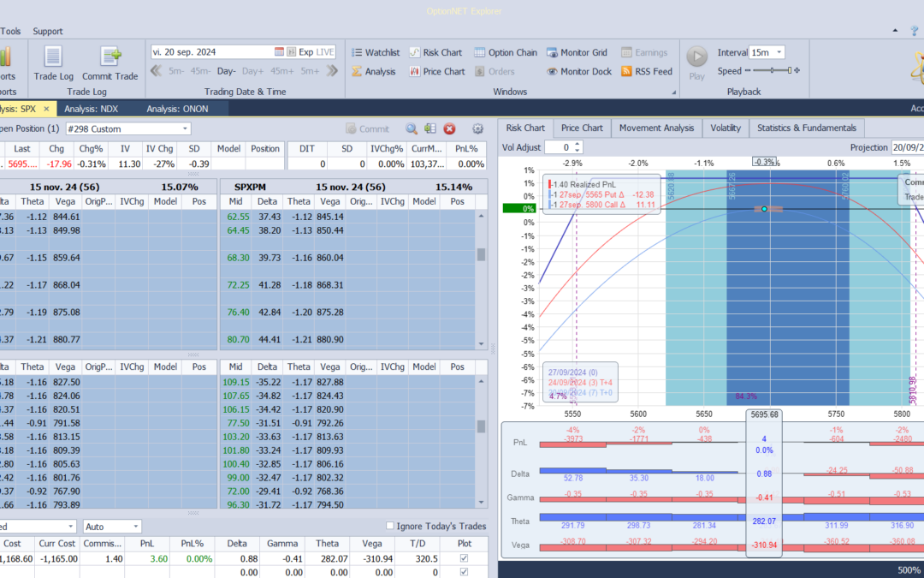
Task: Step back five minutes with 5m-
Action: pyautogui.click(x=176, y=71)
